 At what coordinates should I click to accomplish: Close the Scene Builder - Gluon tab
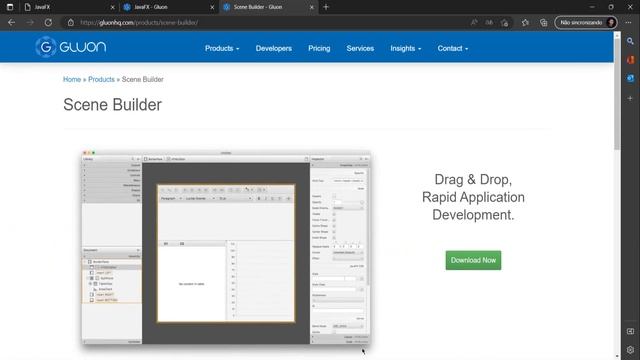tap(312, 7)
